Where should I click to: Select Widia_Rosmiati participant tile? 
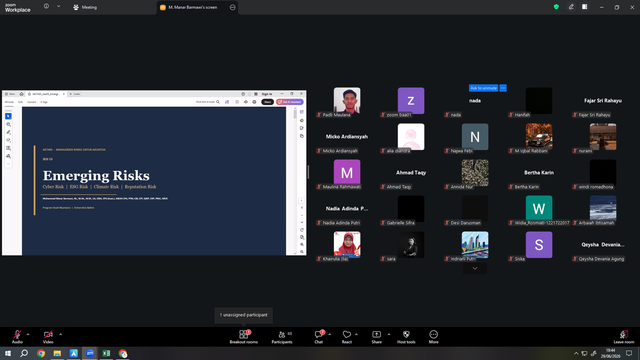(539, 209)
